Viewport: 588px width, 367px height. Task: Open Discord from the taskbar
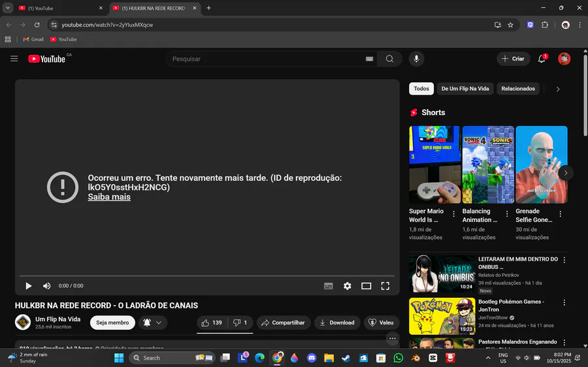(312, 358)
